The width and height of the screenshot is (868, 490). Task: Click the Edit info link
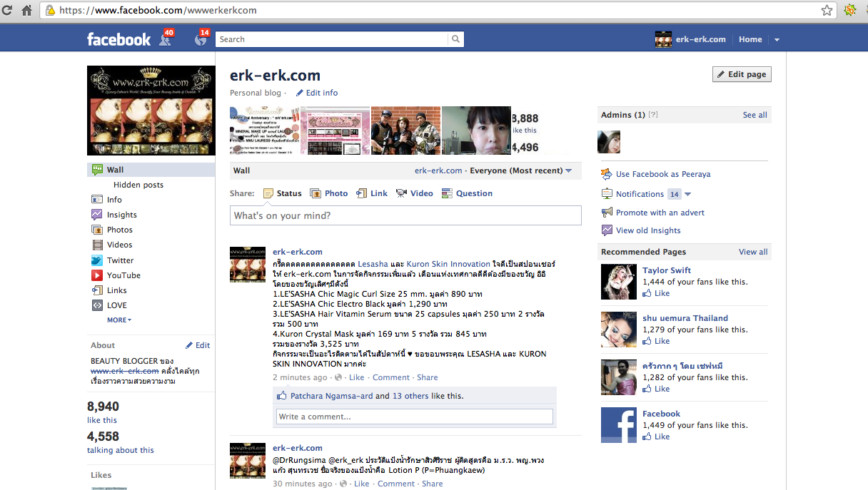click(317, 93)
